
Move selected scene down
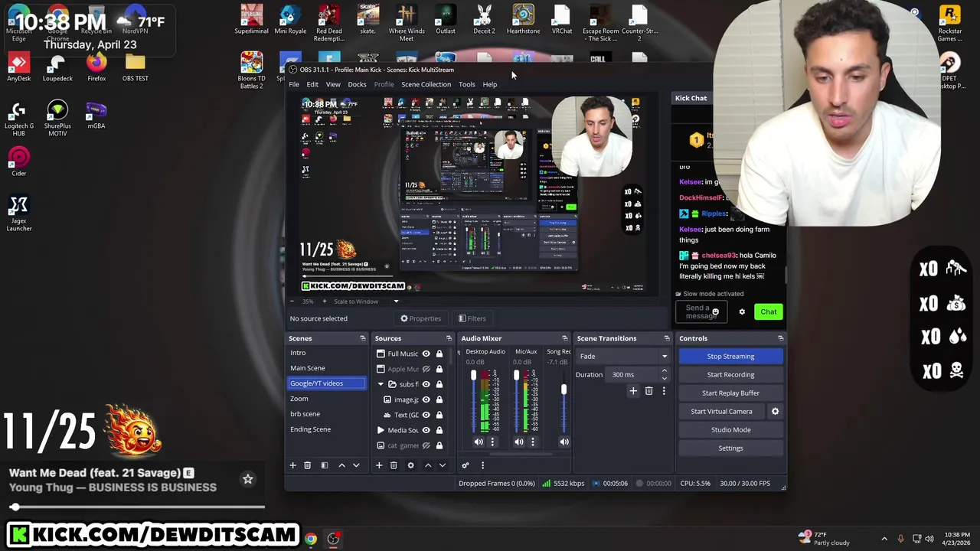356,465
